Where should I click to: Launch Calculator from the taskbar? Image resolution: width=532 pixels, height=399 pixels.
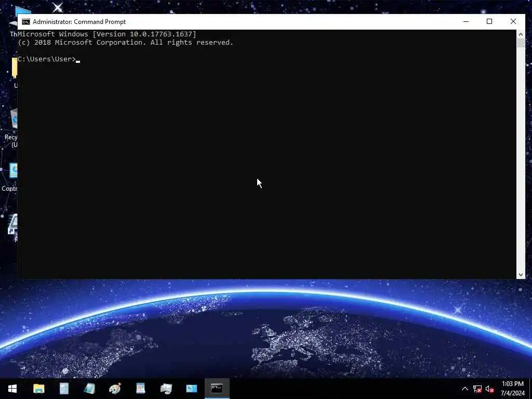[64, 389]
